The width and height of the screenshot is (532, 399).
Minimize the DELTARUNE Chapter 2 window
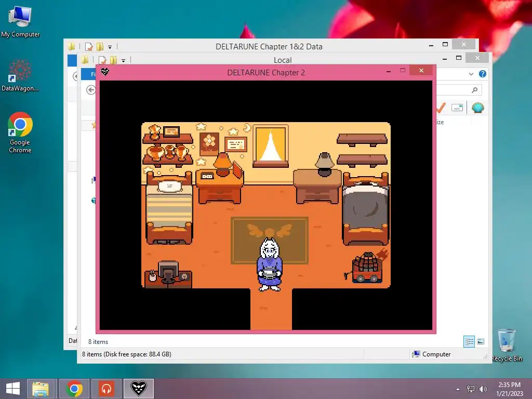(x=389, y=71)
